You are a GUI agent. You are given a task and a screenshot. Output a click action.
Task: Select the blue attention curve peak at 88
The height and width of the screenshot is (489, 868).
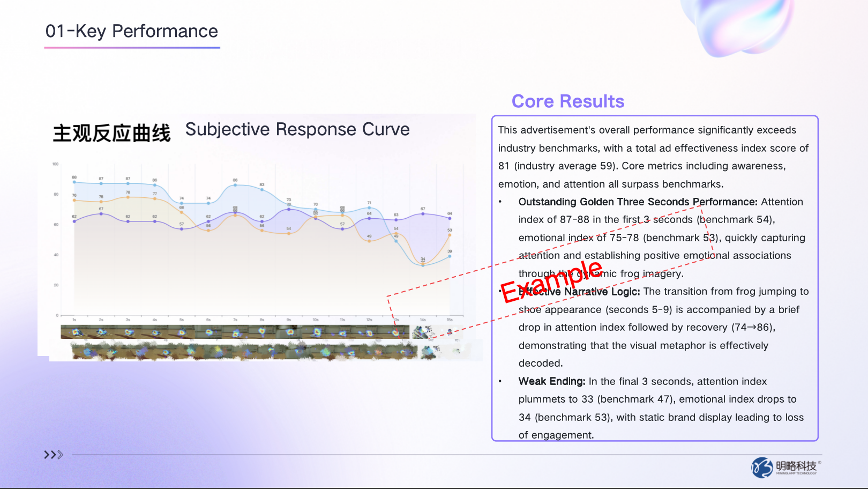click(x=74, y=182)
